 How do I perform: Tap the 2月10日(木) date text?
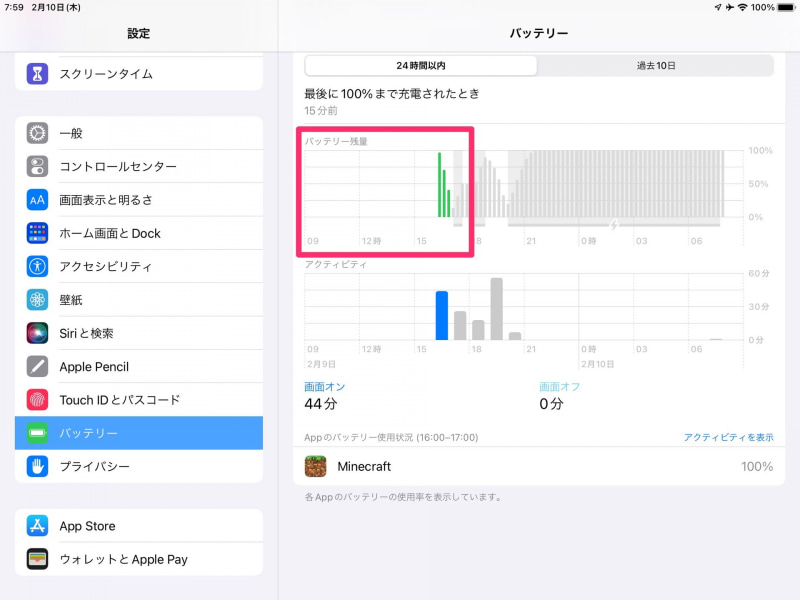coord(56,7)
